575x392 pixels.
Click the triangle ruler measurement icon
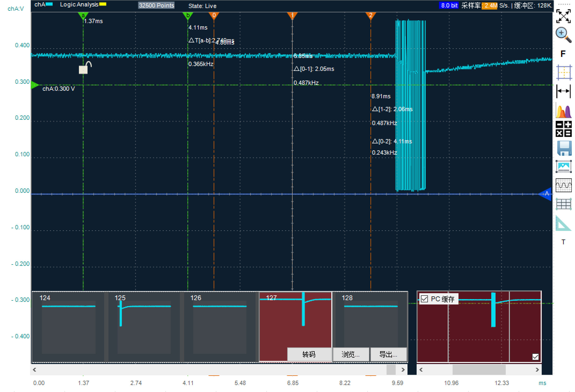click(x=563, y=223)
